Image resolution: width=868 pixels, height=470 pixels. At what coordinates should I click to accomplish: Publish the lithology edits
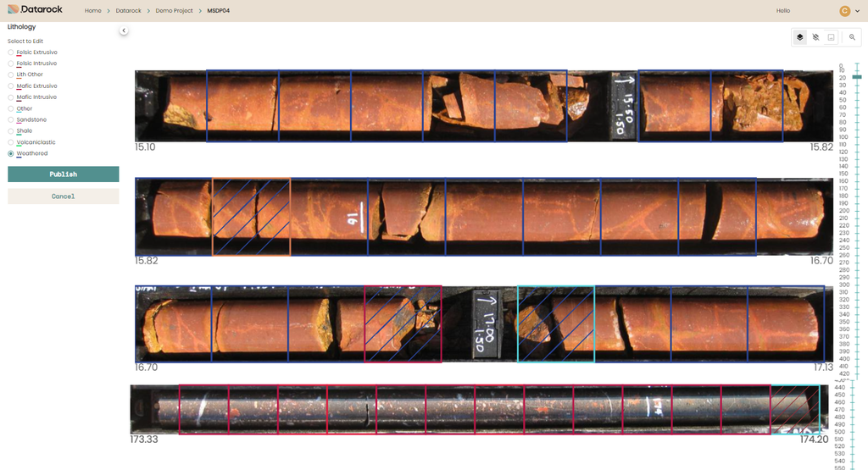63,174
